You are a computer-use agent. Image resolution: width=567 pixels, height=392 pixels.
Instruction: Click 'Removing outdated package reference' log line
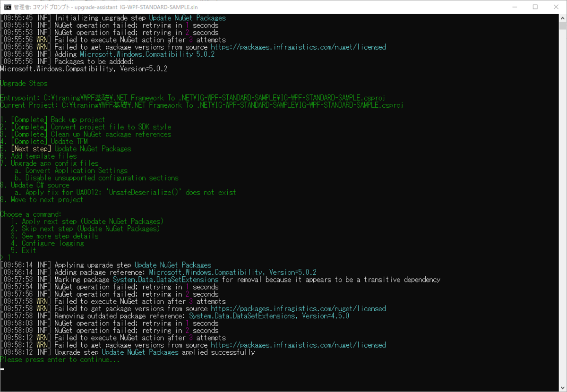[x=175, y=316]
